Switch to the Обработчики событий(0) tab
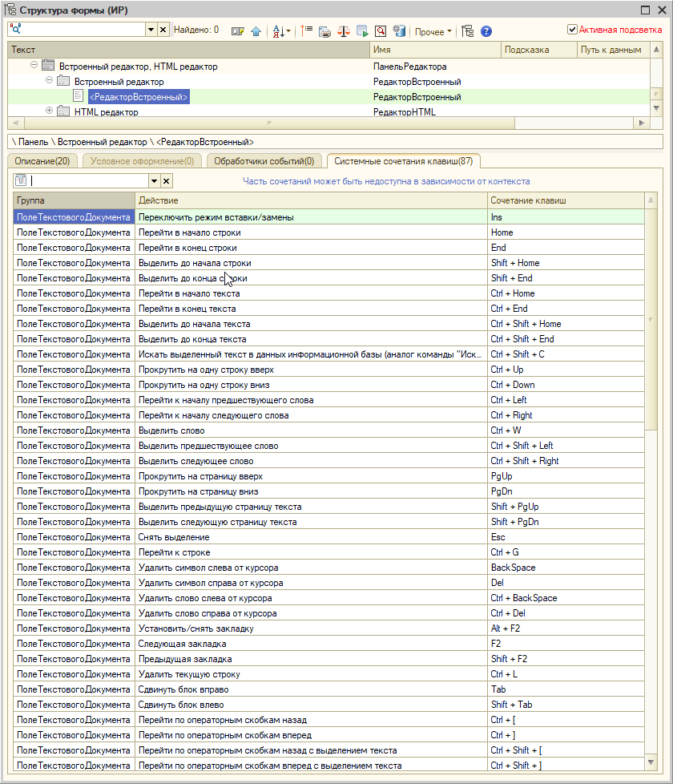 264,161
